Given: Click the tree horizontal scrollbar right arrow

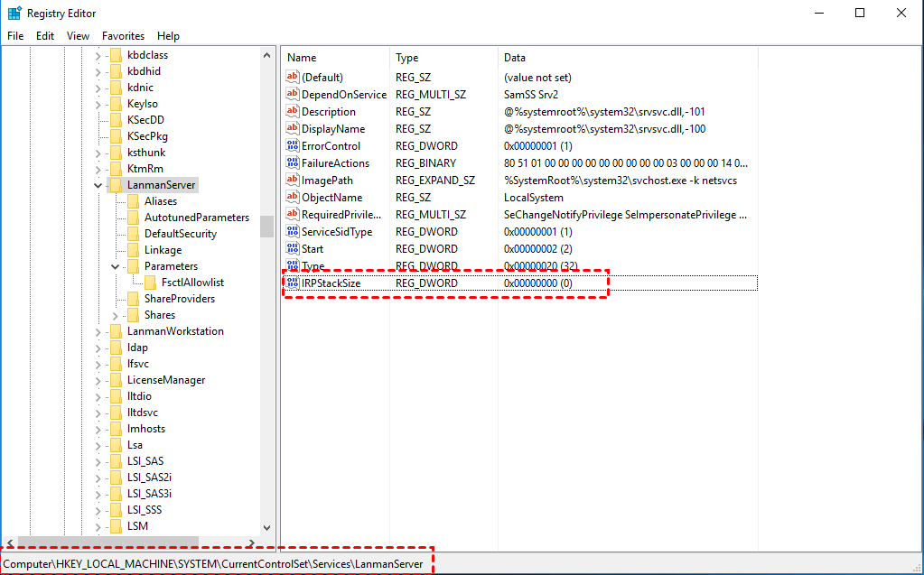Looking at the screenshot, I should 252,543.
